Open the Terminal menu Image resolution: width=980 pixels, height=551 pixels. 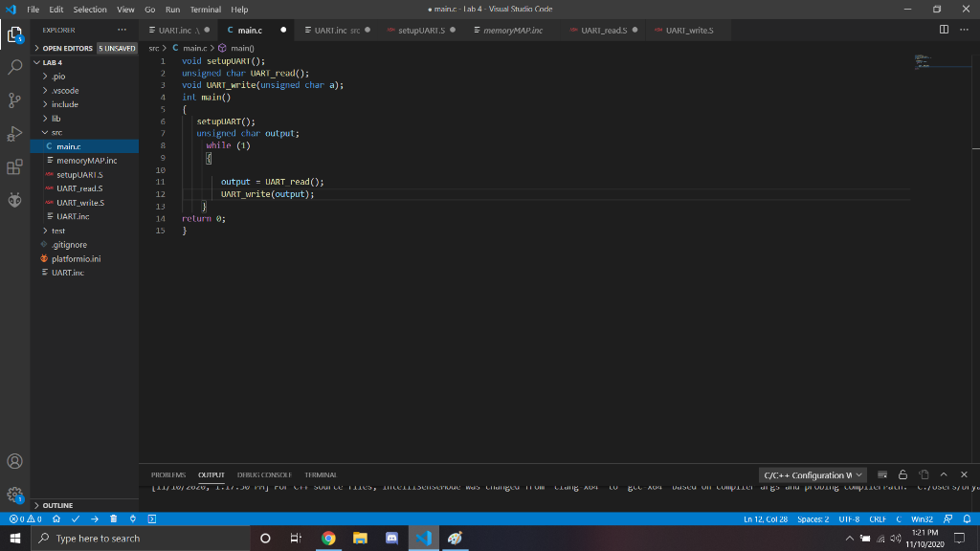click(x=203, y=9)
